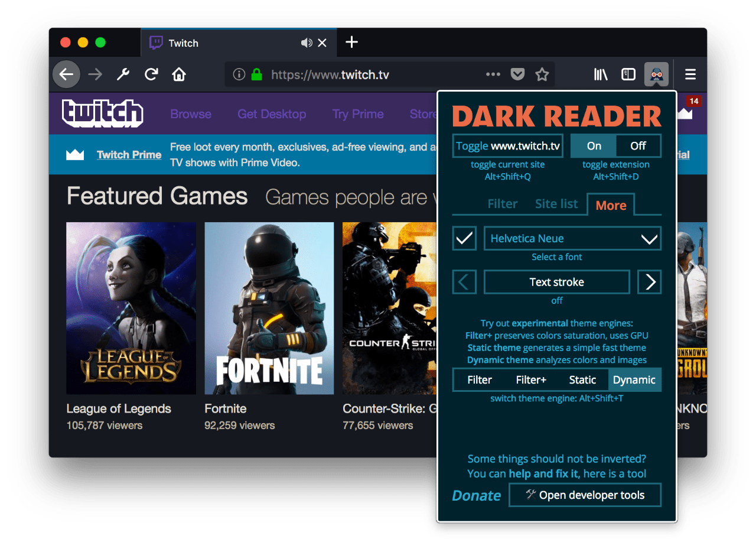756x542 pixels.
Task: Click the Donate link
Action: 477,496
